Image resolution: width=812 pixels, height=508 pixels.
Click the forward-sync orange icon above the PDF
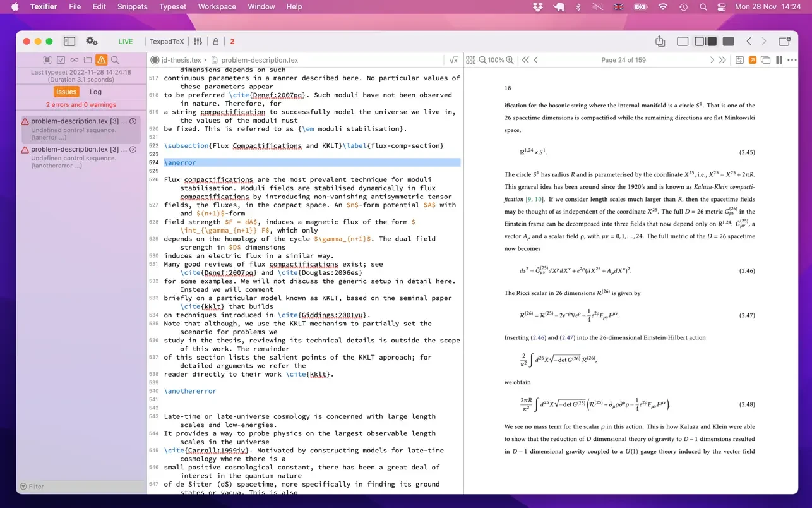(x=753, y=59)
